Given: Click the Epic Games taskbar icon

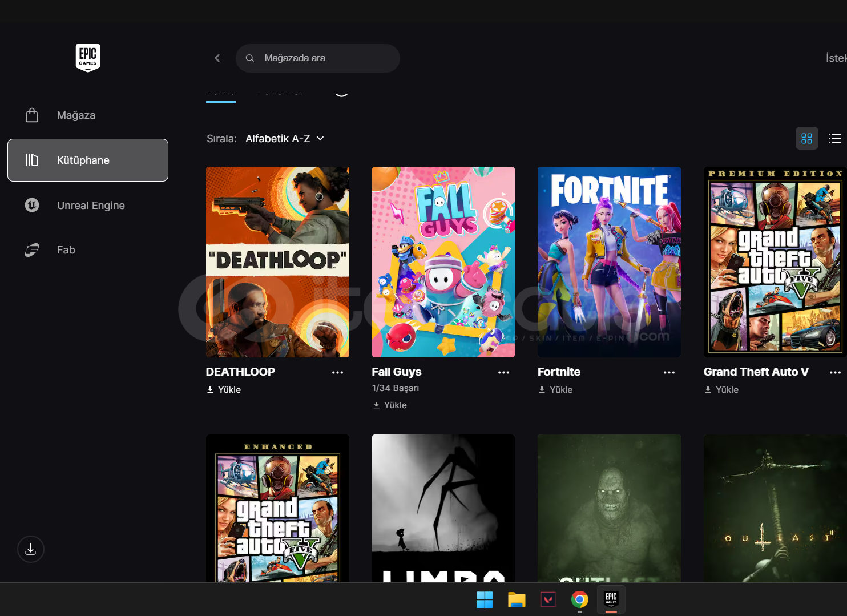Looking at the screenshot, I should coord(611,599).
